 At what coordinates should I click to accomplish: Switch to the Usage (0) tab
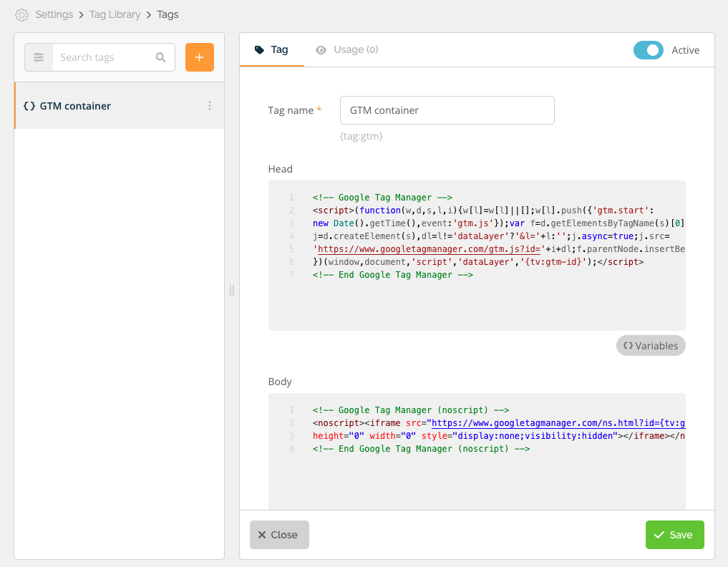pos(346,49)
